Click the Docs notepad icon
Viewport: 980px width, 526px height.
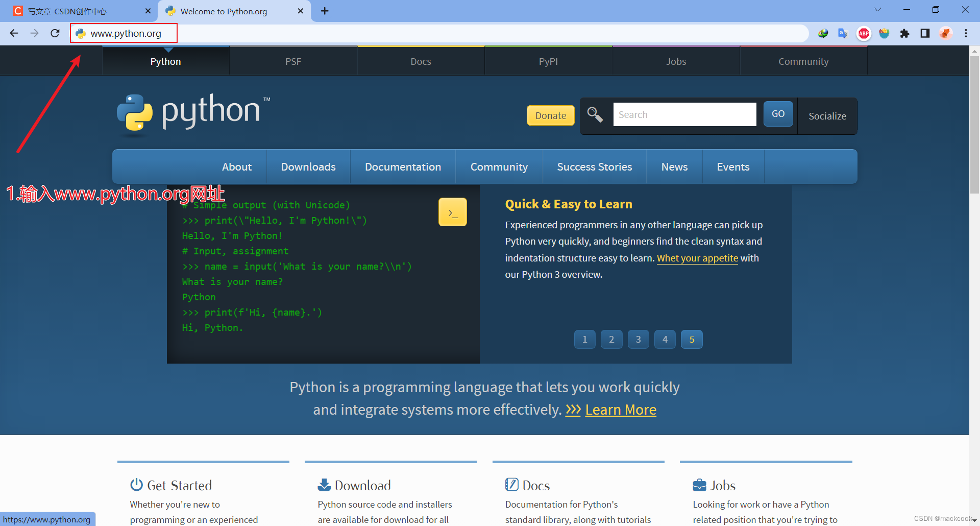click(511, 484)
